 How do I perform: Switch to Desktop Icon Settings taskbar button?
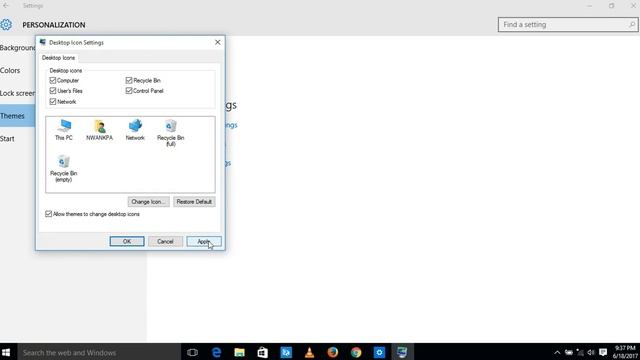pos(402,352)
